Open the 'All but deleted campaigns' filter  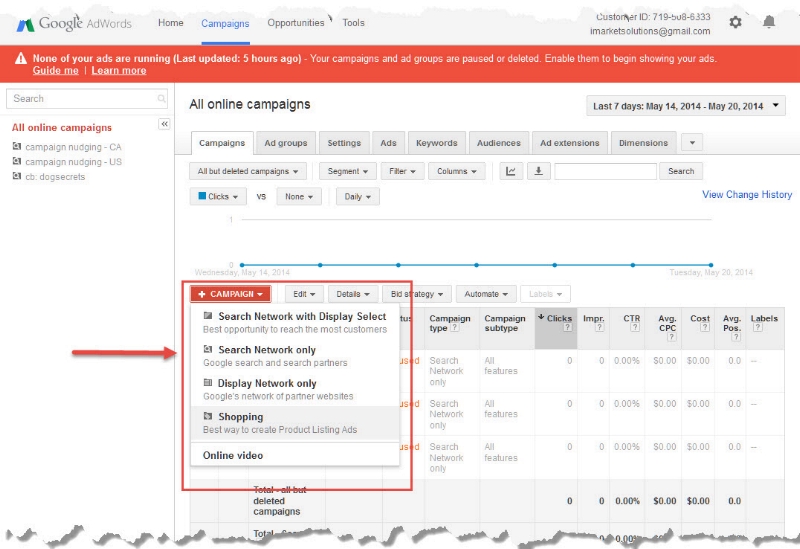(250, 171)
